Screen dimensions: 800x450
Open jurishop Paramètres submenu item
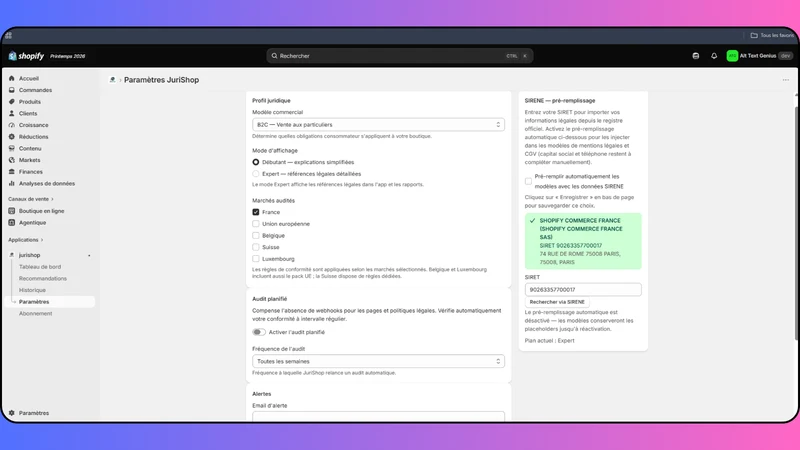51,302
